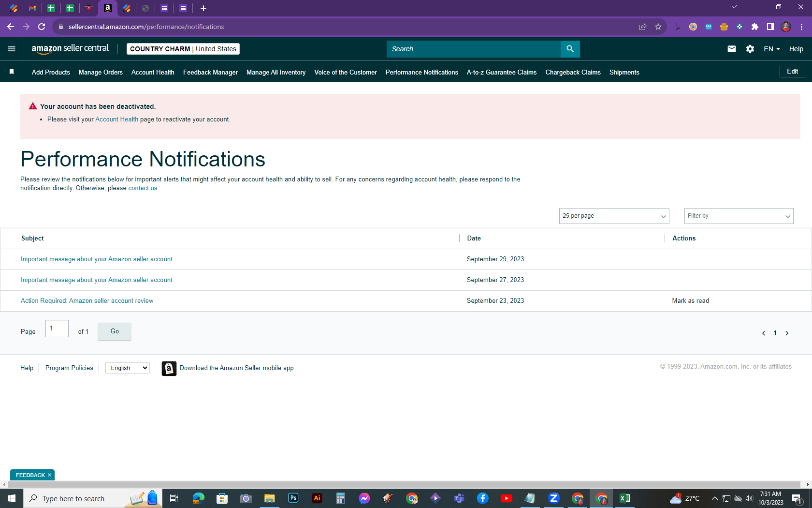This screenshot has width=812, height=508.
Task: Click the Go pagination button
Action: pyautogui.click(x=115, y=331)
